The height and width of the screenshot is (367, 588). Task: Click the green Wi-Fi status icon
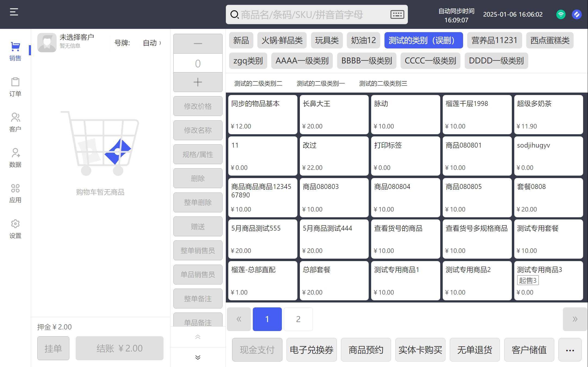tap(561, 14)
